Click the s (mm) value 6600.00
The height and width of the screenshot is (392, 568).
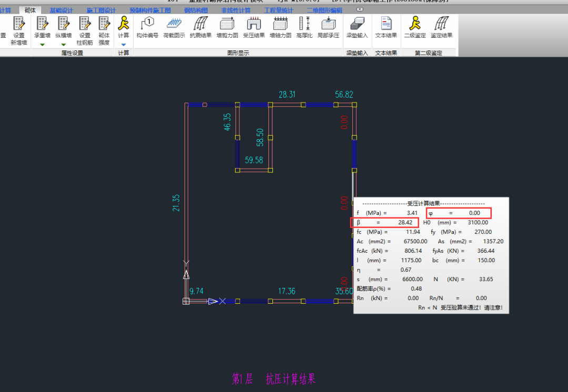412,279
